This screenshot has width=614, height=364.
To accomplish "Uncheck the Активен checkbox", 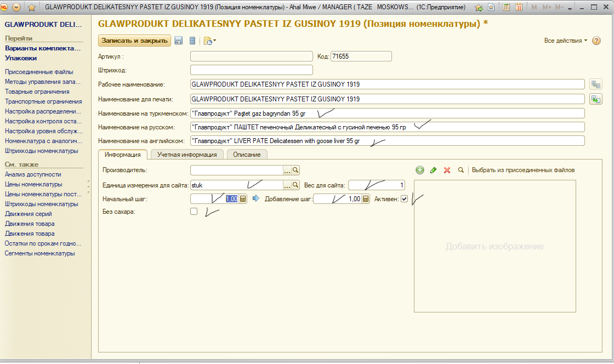I will pos(404,199).
